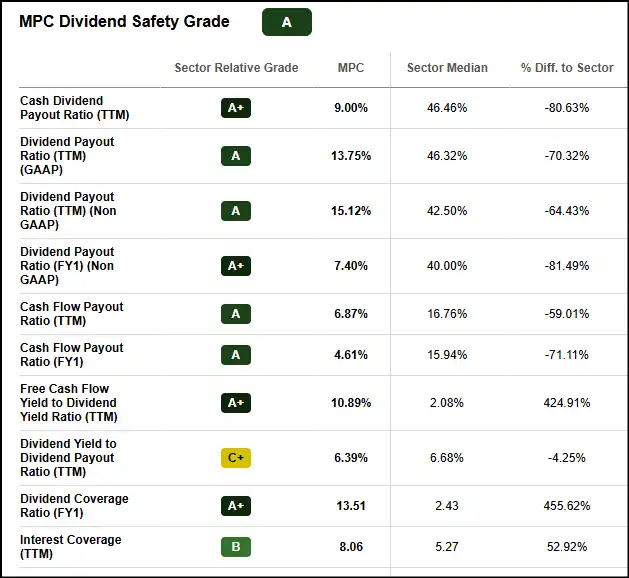Click the MPC Dividend Safety Grade title
This screenshot has height=578, width=629.
[x=124, y=22]
